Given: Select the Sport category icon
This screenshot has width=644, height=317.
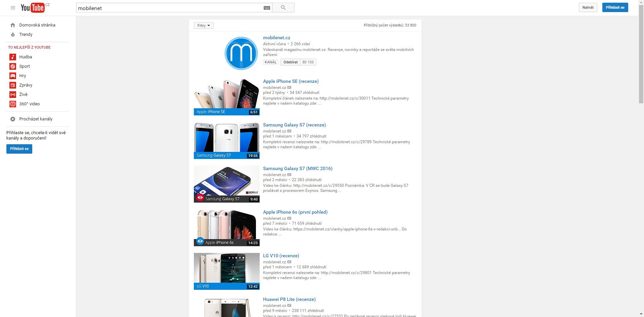Looking at the screenshot, I should (x=12, y=66).
